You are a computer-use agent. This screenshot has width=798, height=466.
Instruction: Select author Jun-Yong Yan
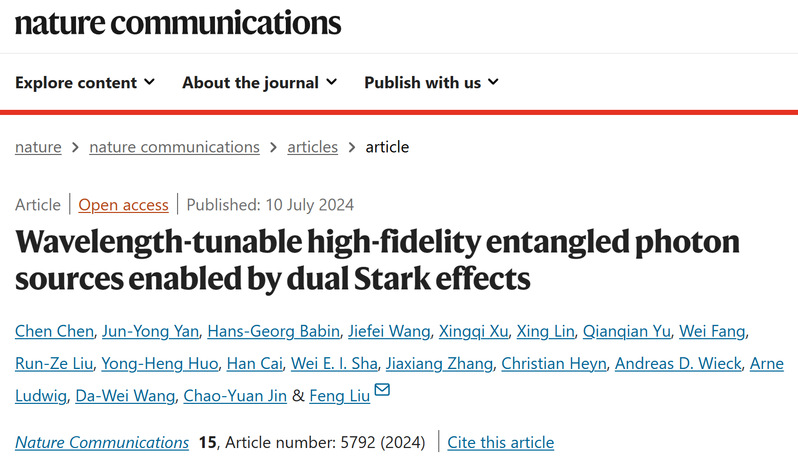pyautogui.click(x=150, y=331)
